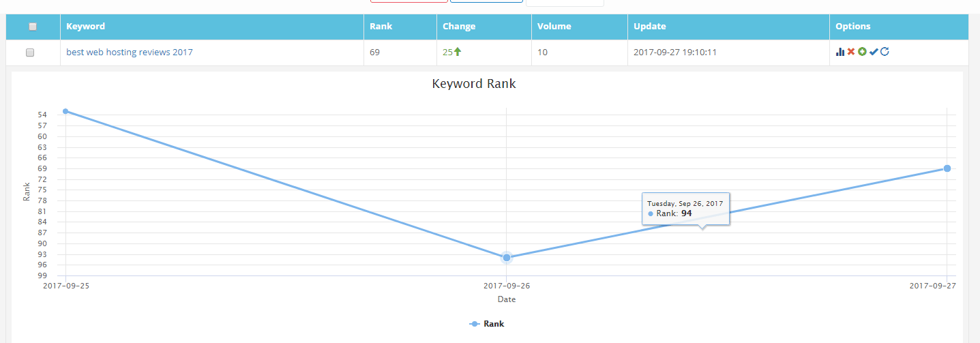Sort table by Keyword column header
This screenshot has height=343, width=980.
click(x=86, y=27)
